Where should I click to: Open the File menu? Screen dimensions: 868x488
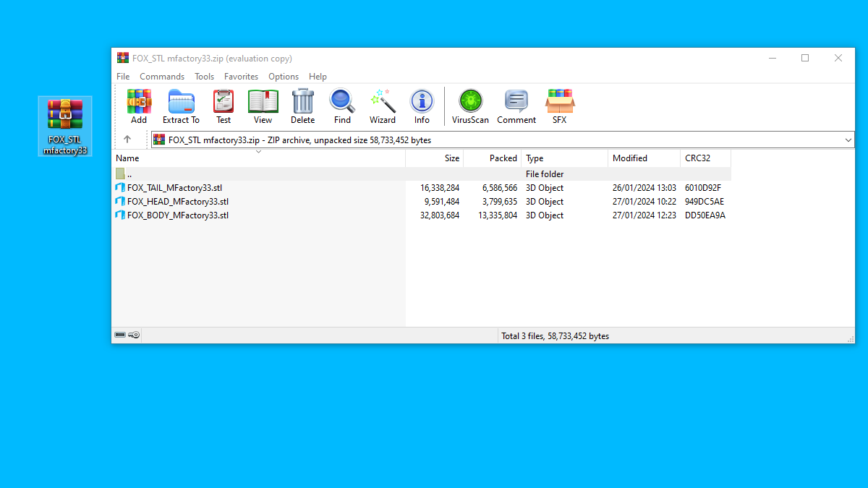click(x=123, y=77)
